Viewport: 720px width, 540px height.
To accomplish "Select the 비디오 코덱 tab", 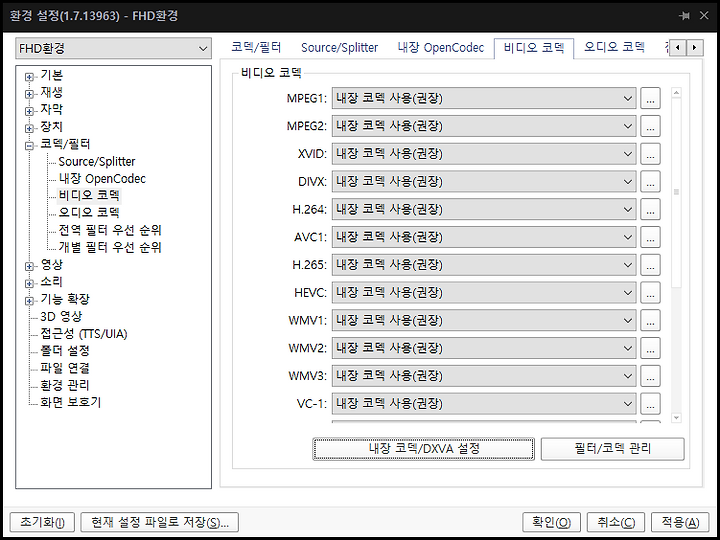I will pos(534,48).
